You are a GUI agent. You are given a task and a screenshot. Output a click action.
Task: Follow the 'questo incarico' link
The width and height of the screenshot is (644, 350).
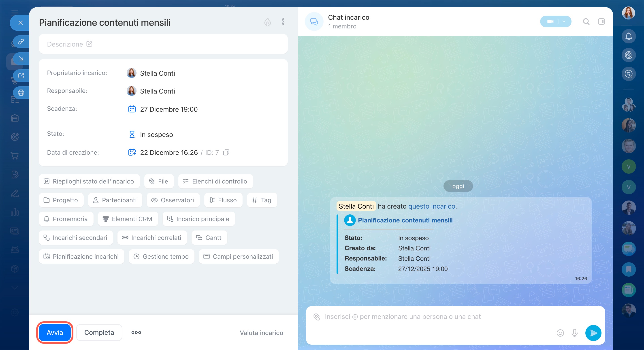[x=431, y=206]
